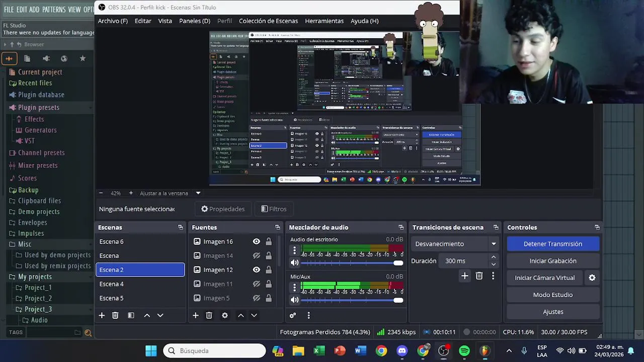Show Imagen 11 source

pos(256,284)
